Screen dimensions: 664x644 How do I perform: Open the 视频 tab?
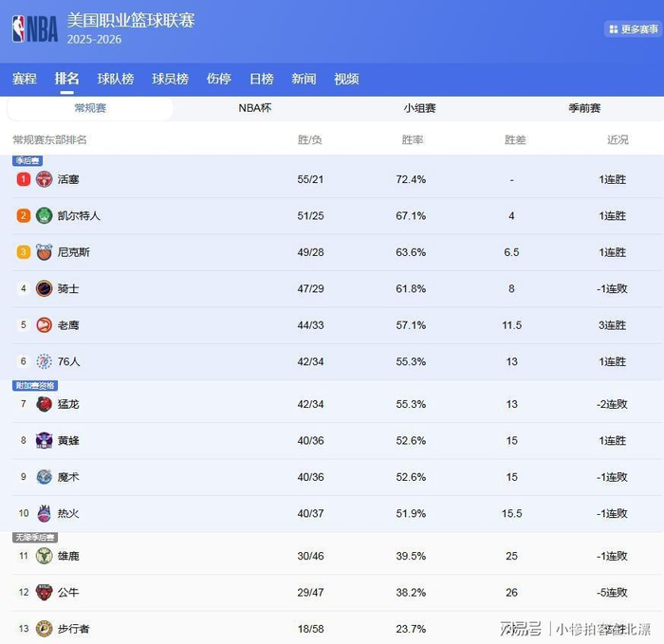click(x=346, y=79)
